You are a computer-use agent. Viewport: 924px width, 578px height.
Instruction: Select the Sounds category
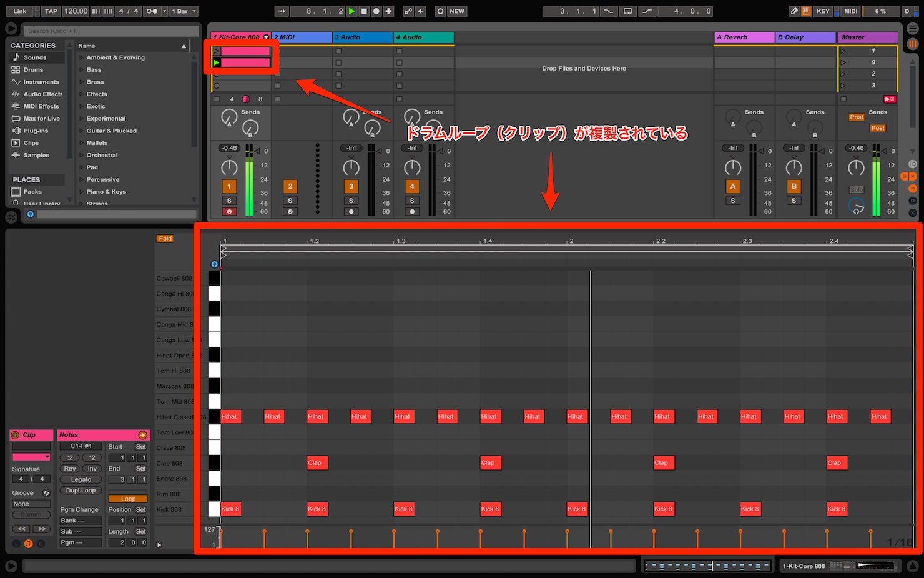click(37, 57)
